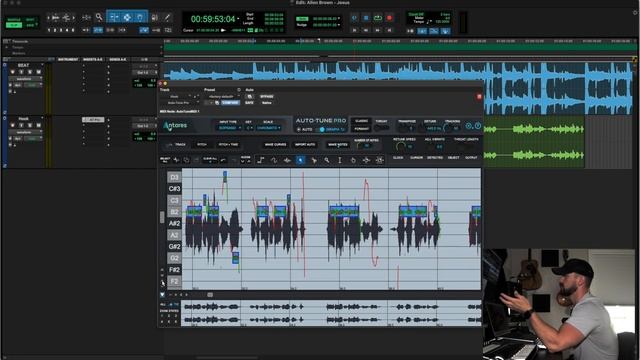Image resolution: width=640 pixels, height=360 pixels.
Task: Select the Pencil tool in Pro Tools toolbar
Action: [167, 18]
